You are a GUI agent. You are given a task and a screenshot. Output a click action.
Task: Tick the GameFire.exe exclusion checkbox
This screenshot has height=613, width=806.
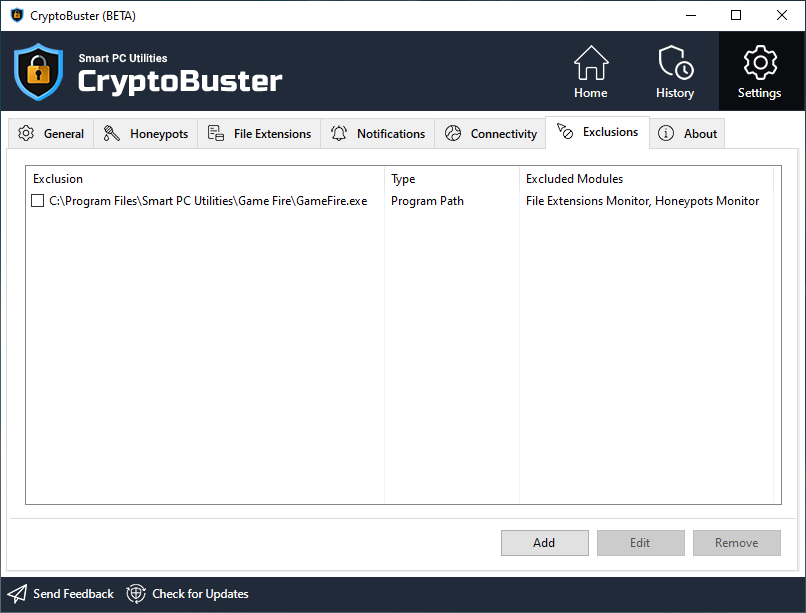click(38, 200)
